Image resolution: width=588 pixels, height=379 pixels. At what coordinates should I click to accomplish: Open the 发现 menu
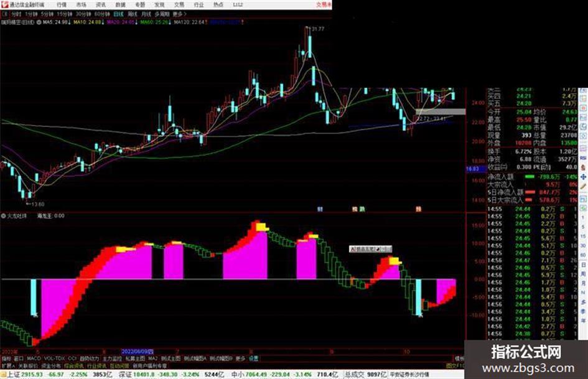[x=160, y=4]
